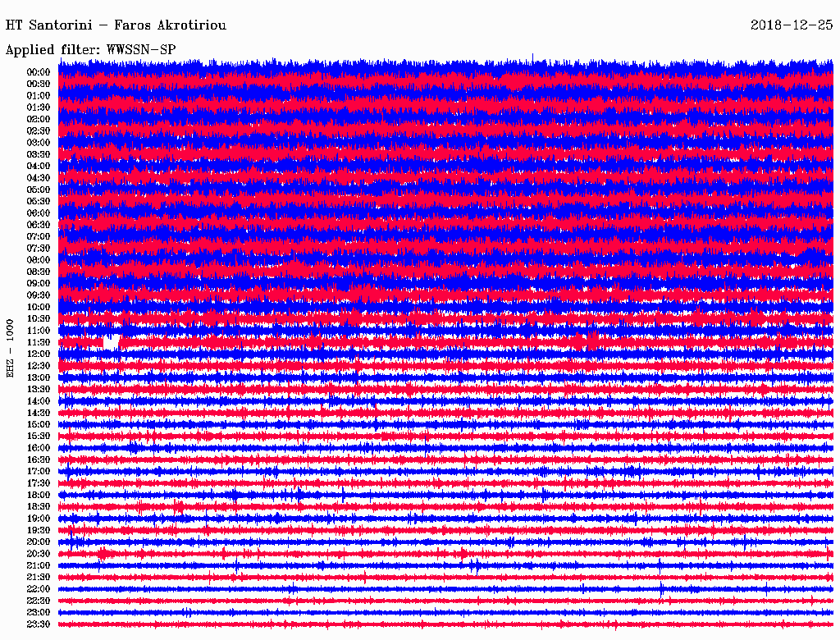Click the 11:30 time label
Viewport: 840px width, 640px height.
[x=39, y=342]
